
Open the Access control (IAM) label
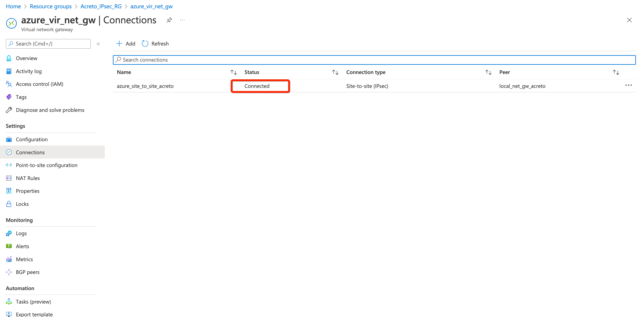39,84
